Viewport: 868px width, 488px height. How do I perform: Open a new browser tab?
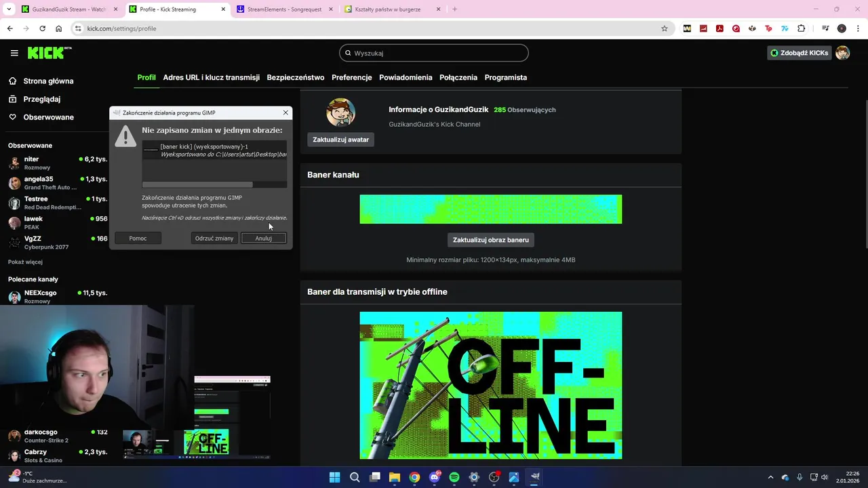pos(454,9)
